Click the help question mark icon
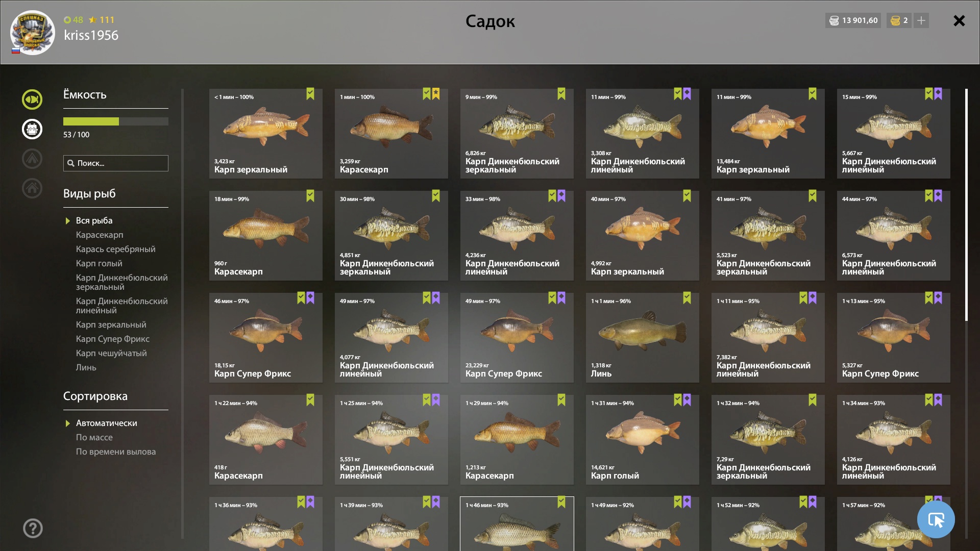 point(33,529)
